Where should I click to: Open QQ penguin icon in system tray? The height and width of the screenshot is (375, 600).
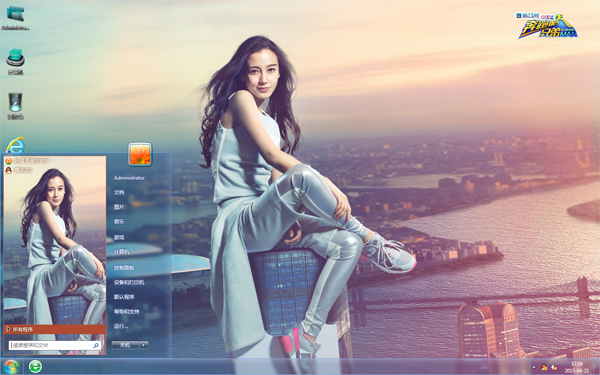coord(544,367)
